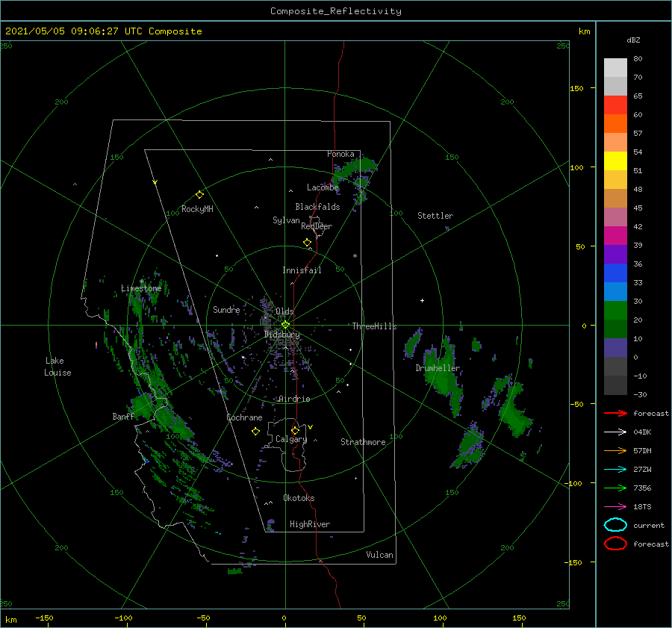Click the HighRiver label

tap(310, 524)
